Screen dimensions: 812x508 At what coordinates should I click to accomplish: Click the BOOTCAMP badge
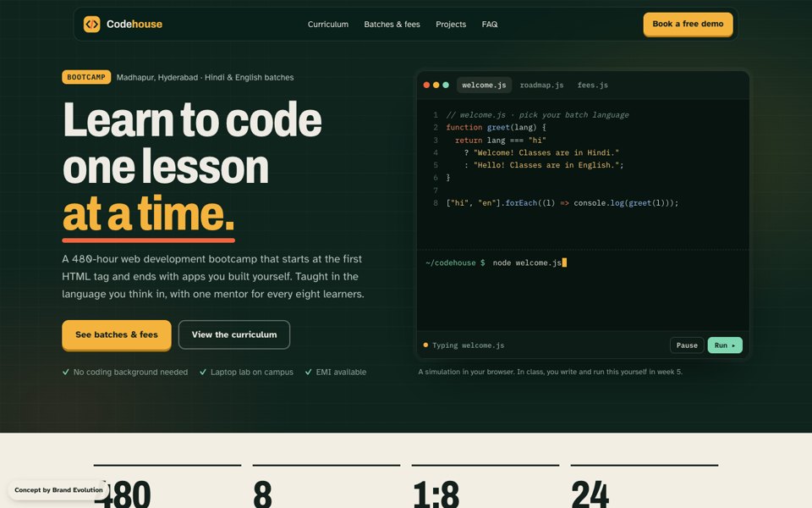pos(86,77)
